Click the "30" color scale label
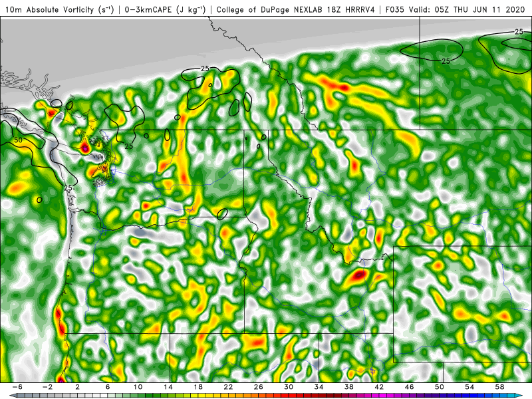This screenshot has height=399, width=532. tap(289, 387)
